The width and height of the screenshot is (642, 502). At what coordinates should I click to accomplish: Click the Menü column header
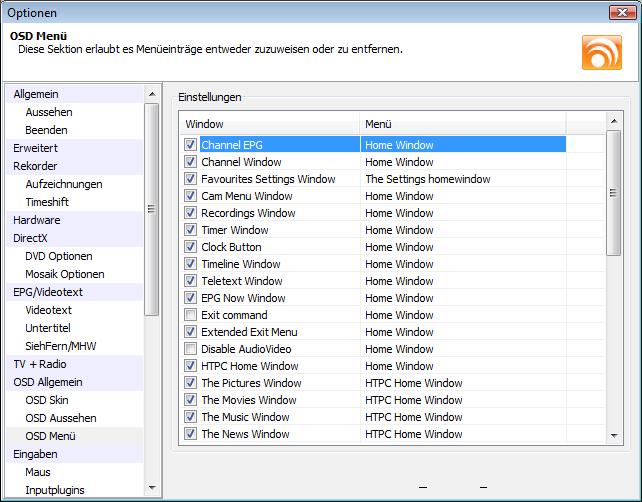coord(462,124)
